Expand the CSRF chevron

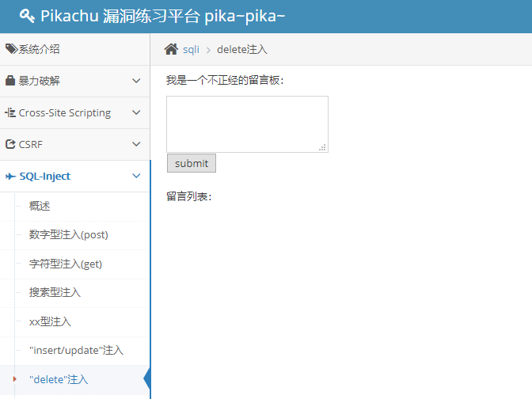[x=136, y=144]
